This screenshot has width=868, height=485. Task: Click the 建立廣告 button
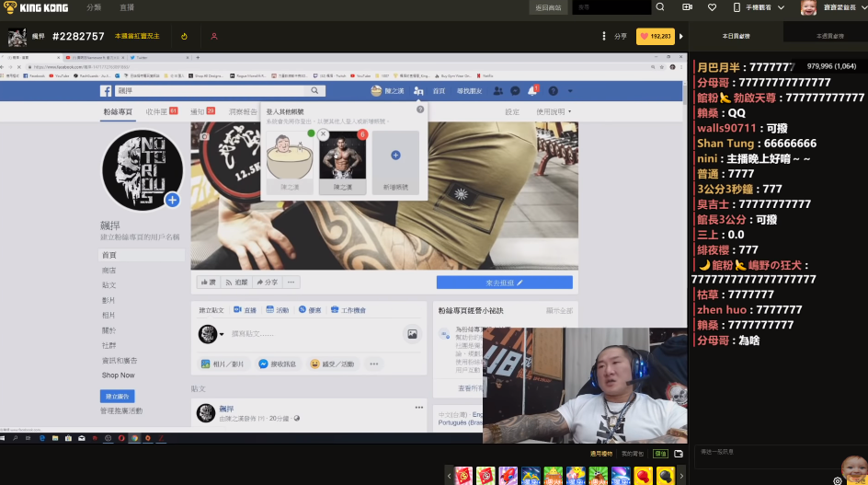(x=117, y=396)
